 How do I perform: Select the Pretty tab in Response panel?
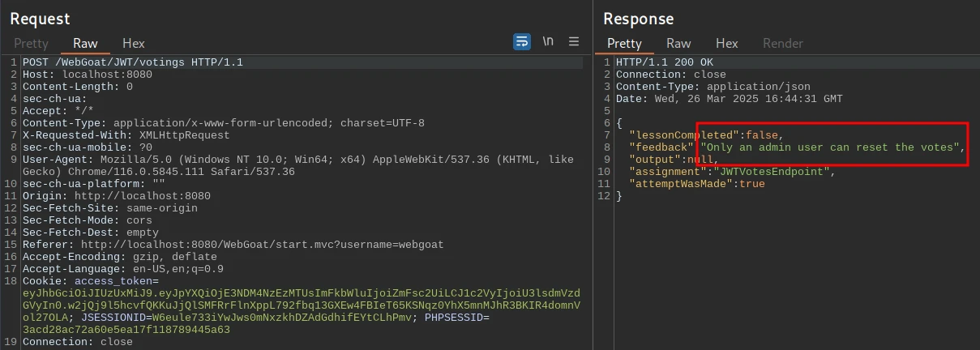(624, 44)
